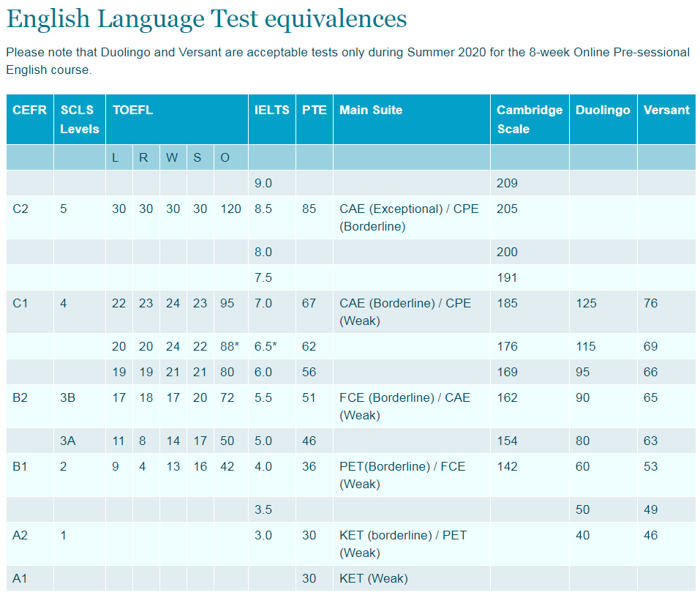Click the Versant column header
700x598 pixels.
click(x=666, y=119)
